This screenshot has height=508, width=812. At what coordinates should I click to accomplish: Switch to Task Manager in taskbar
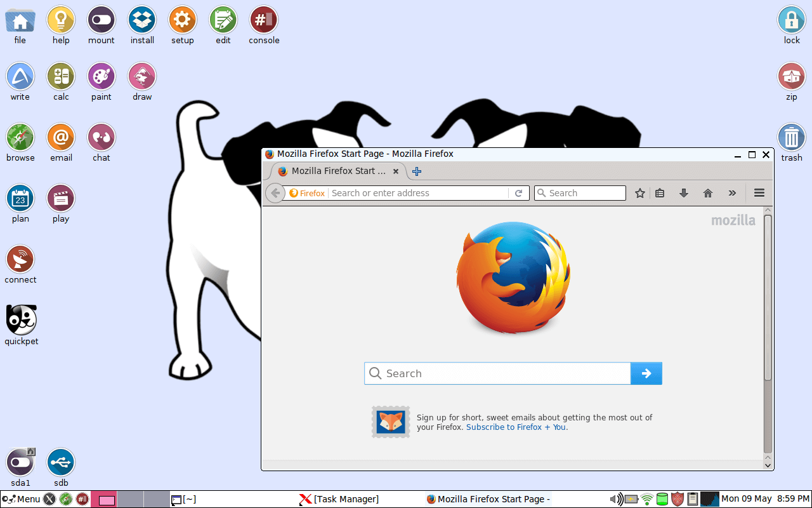click(339, 499)
